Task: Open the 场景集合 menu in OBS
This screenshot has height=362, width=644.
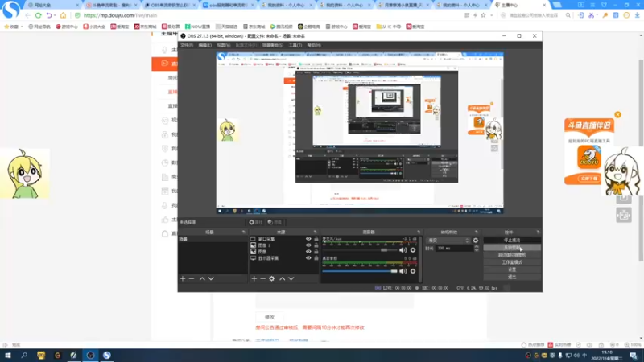Action: (x=272, y=45)
